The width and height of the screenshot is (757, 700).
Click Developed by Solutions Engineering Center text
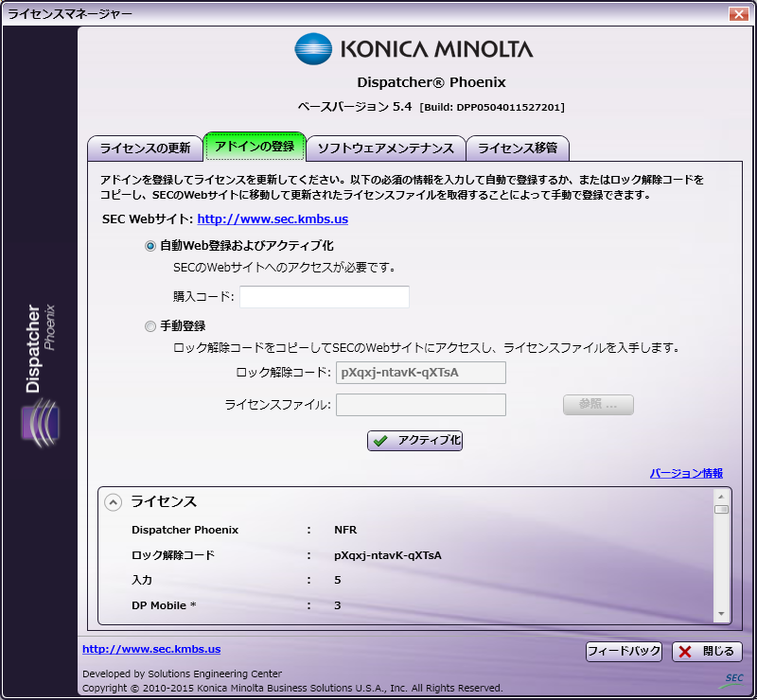pos(182,674)
